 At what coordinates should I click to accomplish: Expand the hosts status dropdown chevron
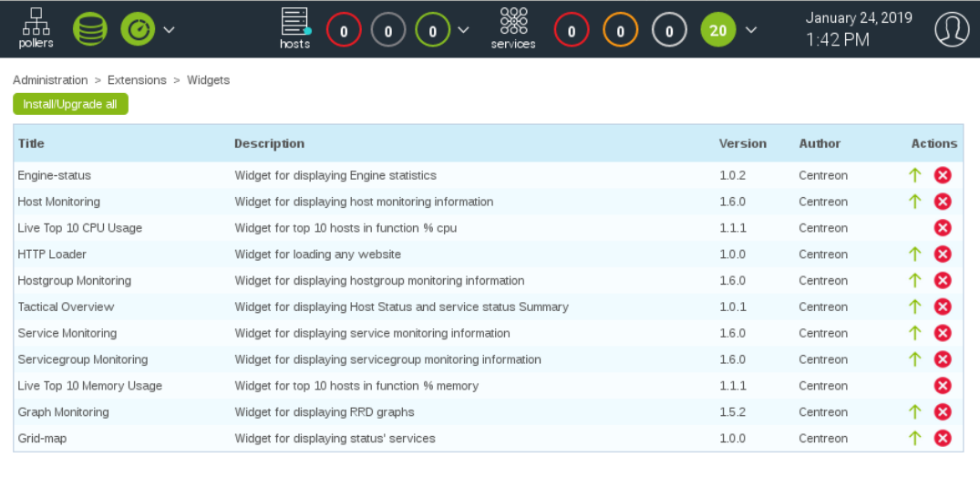464,30
